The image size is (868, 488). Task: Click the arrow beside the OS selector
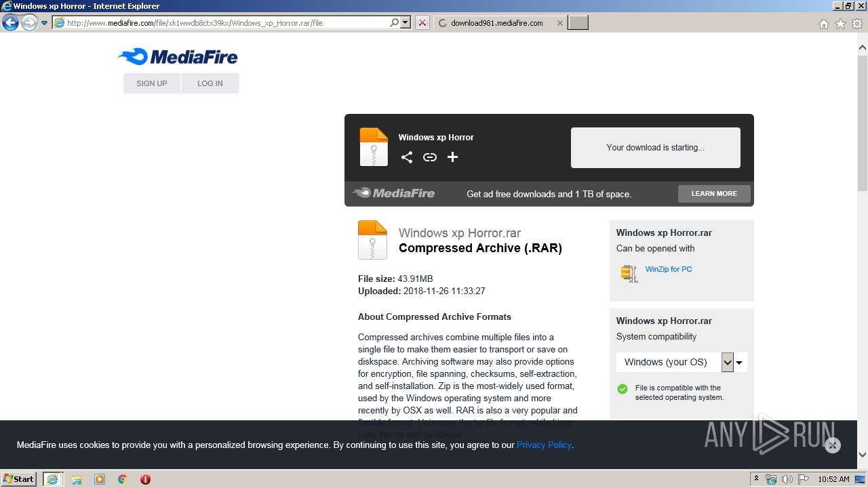(739, 363)
